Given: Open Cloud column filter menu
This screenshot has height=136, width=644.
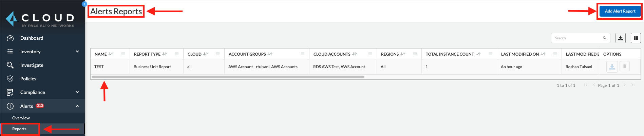Looking at the screenshot, I should point(218,54).
